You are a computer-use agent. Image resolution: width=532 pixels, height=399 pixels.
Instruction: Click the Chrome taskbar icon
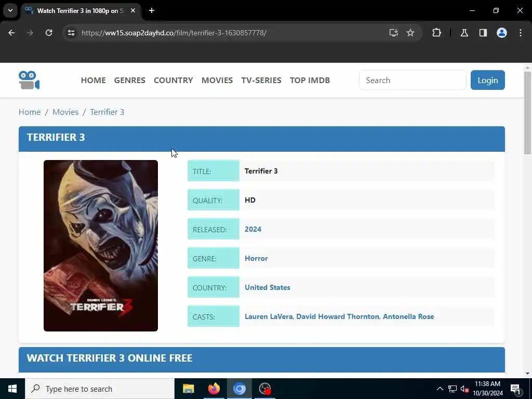[x=239, y=389]
